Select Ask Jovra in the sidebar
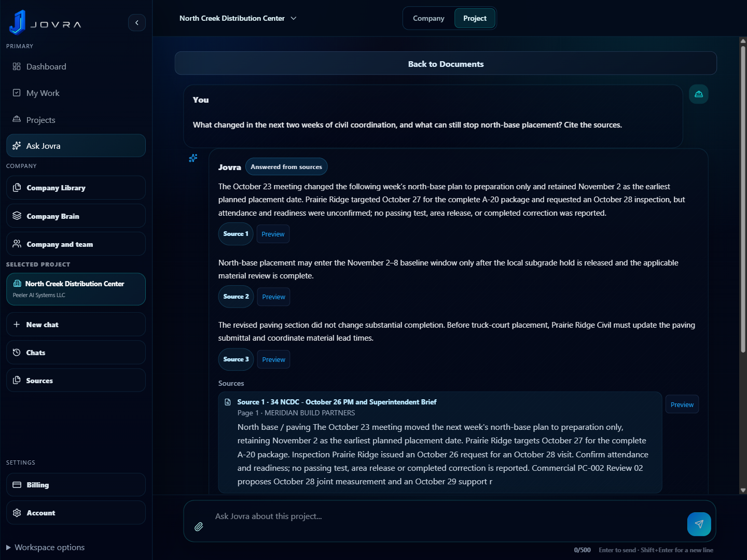 (76, 146)
